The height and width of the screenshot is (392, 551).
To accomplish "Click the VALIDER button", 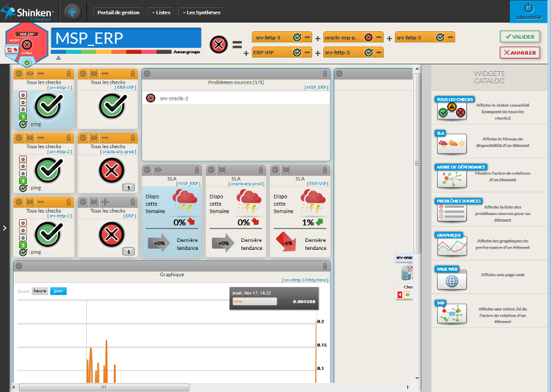I will pyautogui.click(x=519, y=37).
